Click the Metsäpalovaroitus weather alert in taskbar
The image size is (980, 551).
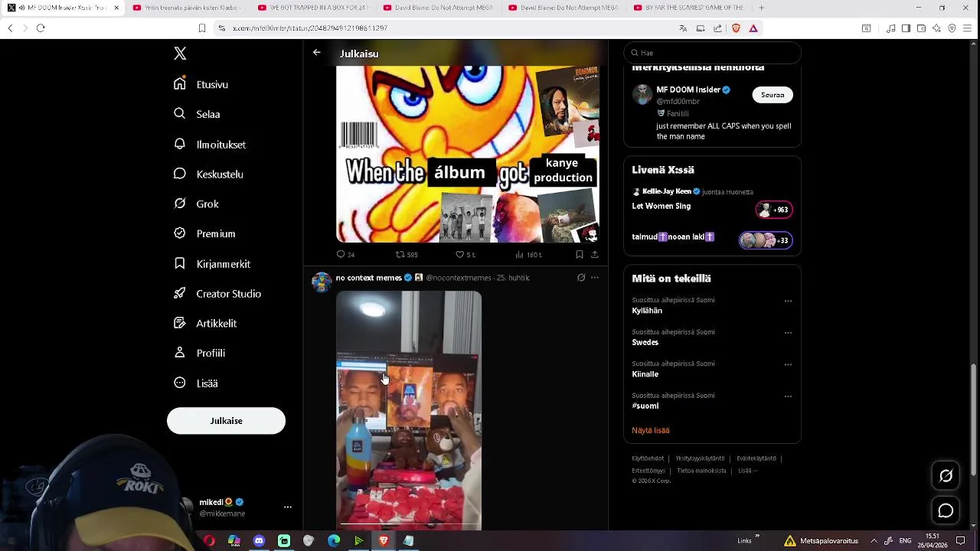[820, 541]
